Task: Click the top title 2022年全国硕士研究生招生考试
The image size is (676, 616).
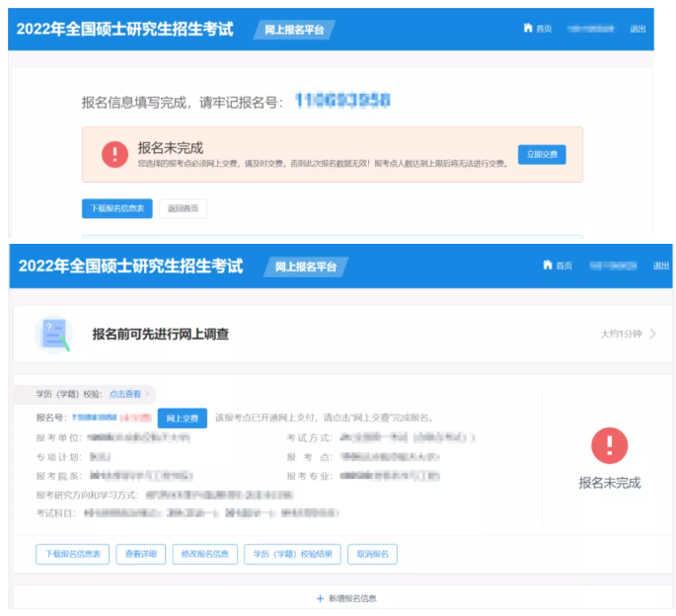Action: (124, 29)
